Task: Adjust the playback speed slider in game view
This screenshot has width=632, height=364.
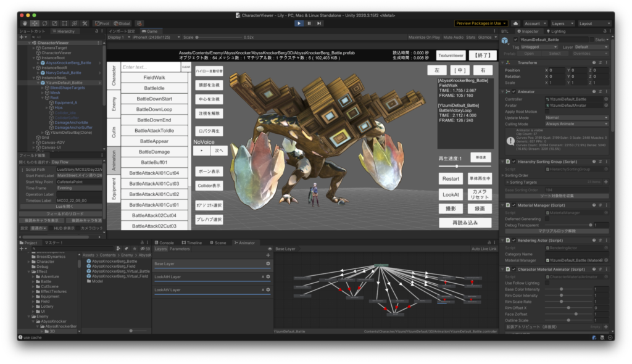Action: (x=465, y=166)
